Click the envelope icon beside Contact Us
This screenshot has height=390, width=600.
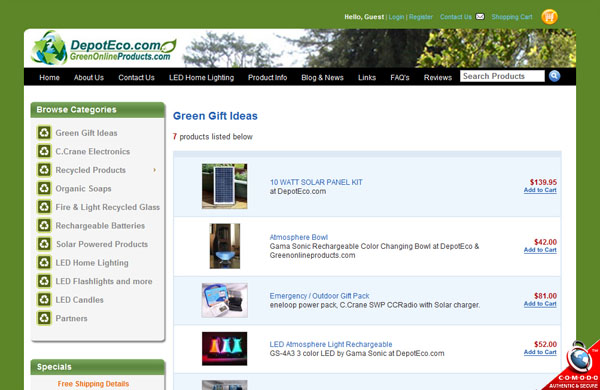[x=480, y=16]
